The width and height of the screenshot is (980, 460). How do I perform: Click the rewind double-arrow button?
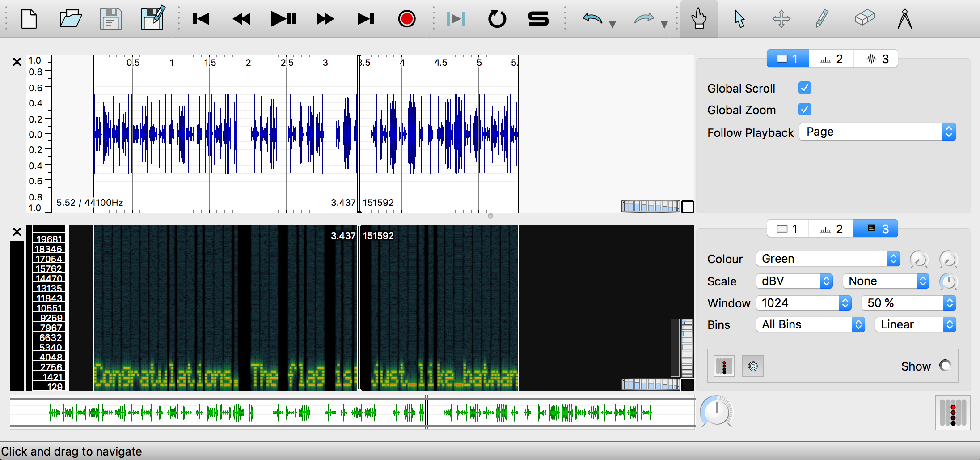242,19
